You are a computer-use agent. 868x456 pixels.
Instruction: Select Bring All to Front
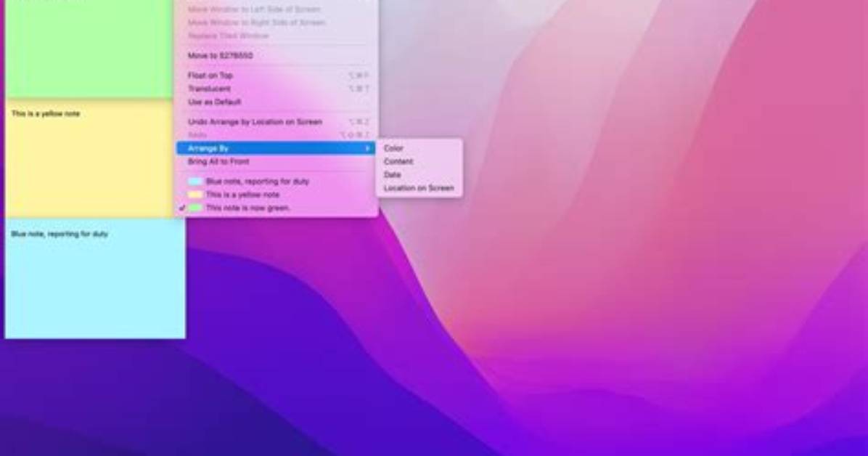click(x=276, y=161)
